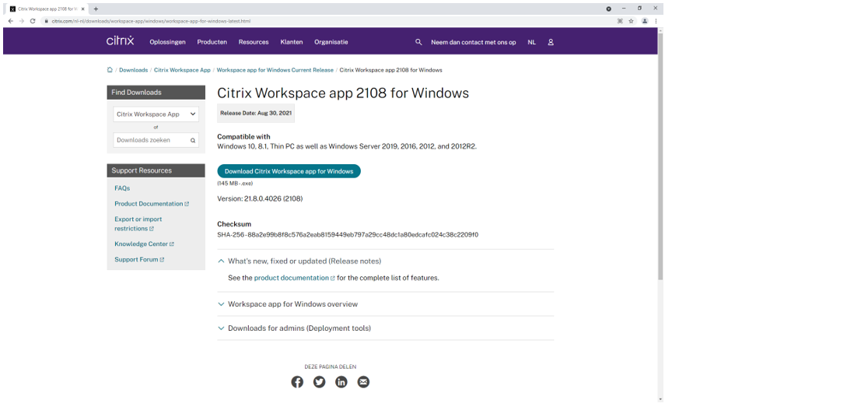Click the Downloads zoeken search field
Image resolution: width=868 pixels, height=407 pixels.
pos(151,140)
